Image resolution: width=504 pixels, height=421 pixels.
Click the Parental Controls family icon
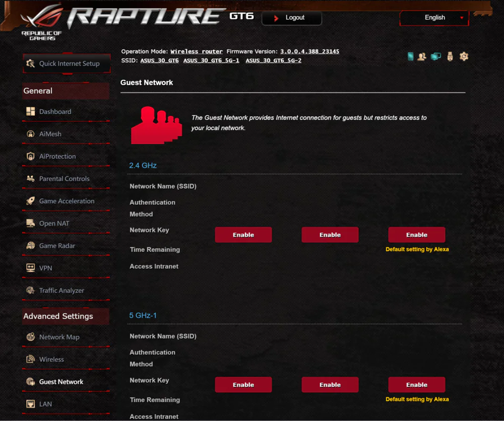coord(31,179)
